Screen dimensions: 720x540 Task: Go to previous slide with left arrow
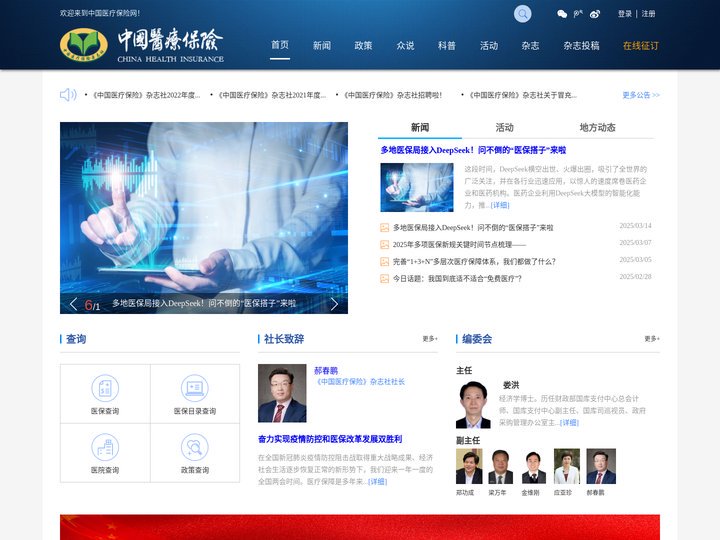(73, 304)
